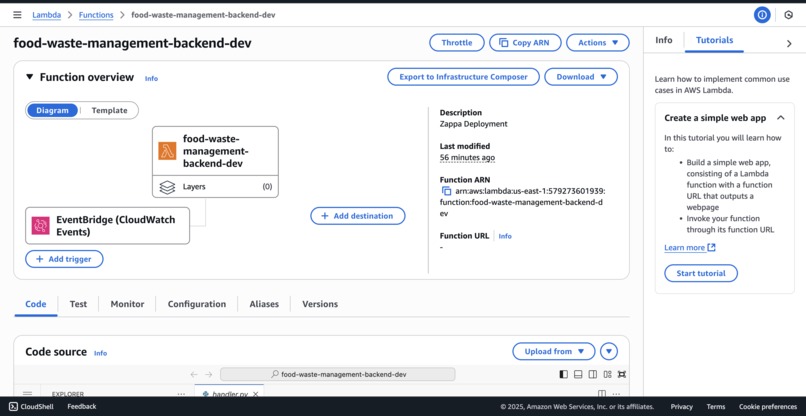Click the external link icon beside Learn more
The image size is (806, 416).
pos(711,247)
